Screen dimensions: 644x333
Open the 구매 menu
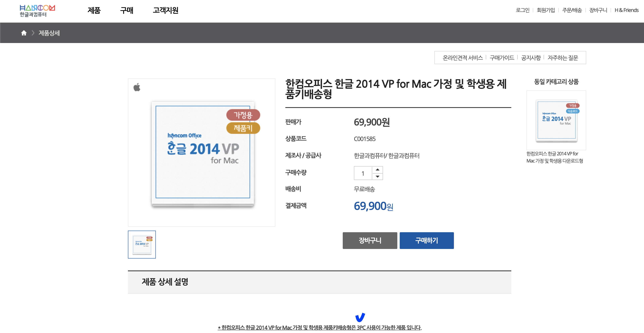coord(127,10)
